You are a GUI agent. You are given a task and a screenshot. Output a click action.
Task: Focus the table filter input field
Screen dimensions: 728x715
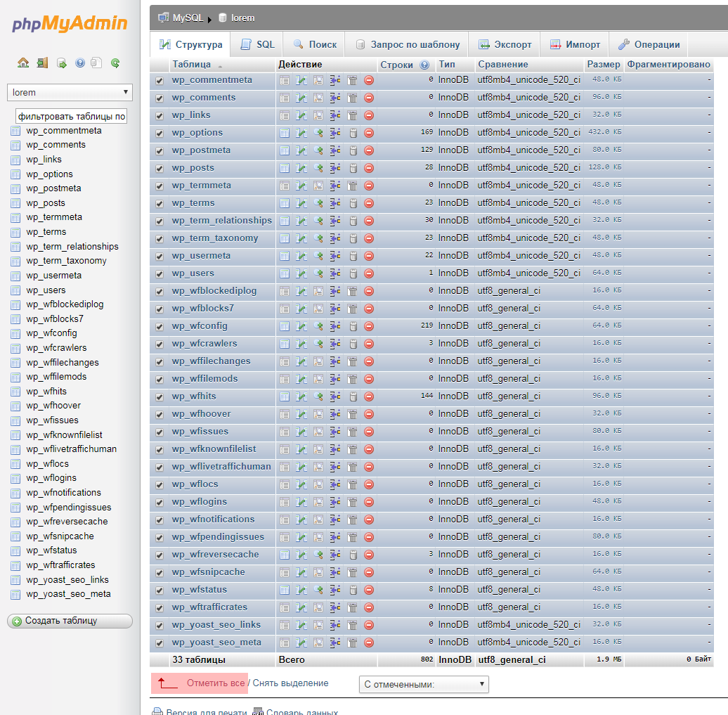click(71, 116)
